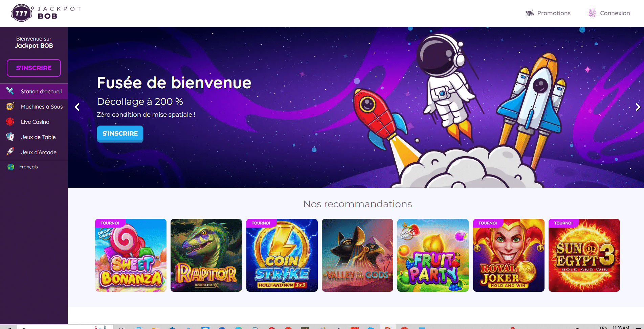Image resolution: width=644 pixels, height=329 pixels.
Task: Select the Sun of Egypt 3 game
Action: (x=584, y=255)
